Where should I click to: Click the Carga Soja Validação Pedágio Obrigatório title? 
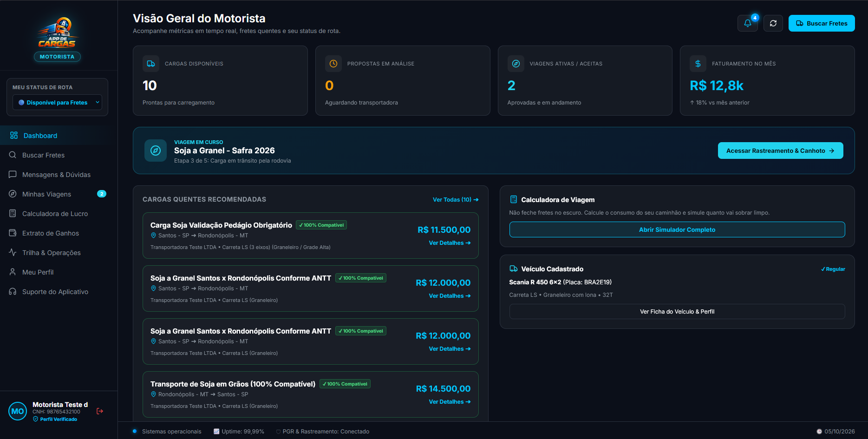pos(221,225)
